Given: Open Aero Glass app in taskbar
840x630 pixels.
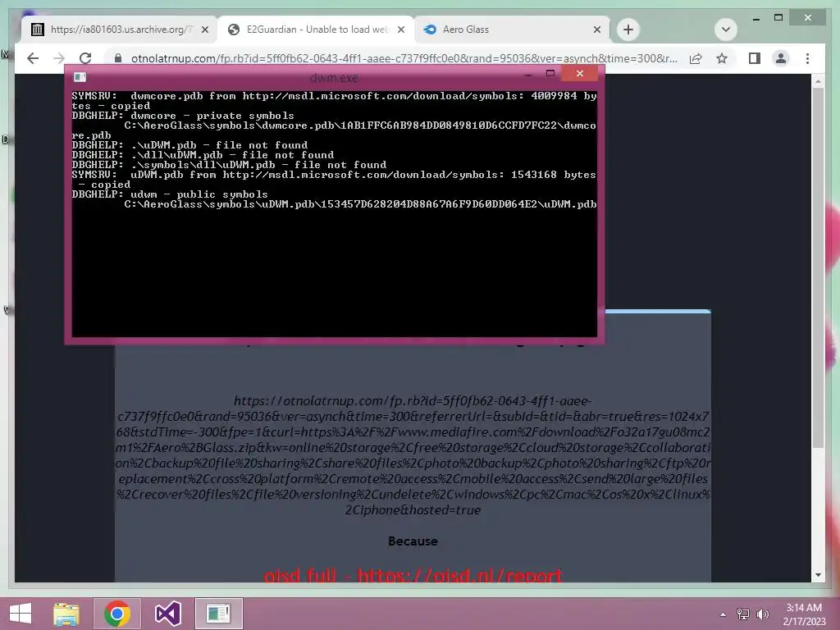Looking at the screenshot, I should click(218, 614).
